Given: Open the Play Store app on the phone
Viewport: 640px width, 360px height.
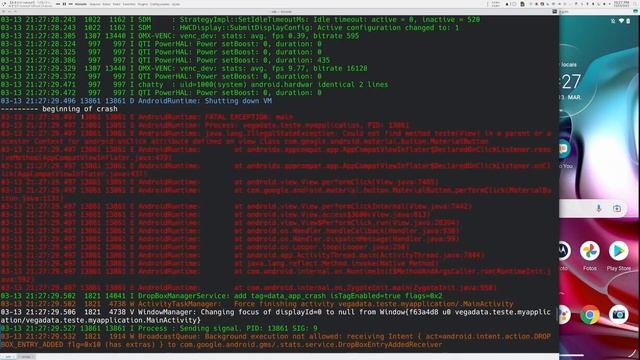Looking at the screenshot, I should (x=618, y=251).
